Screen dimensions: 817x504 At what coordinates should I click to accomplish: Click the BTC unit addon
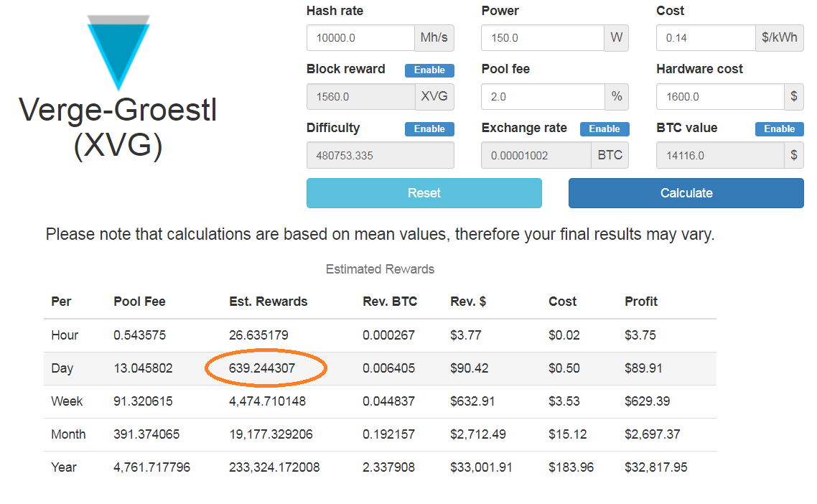coord(610,155)
